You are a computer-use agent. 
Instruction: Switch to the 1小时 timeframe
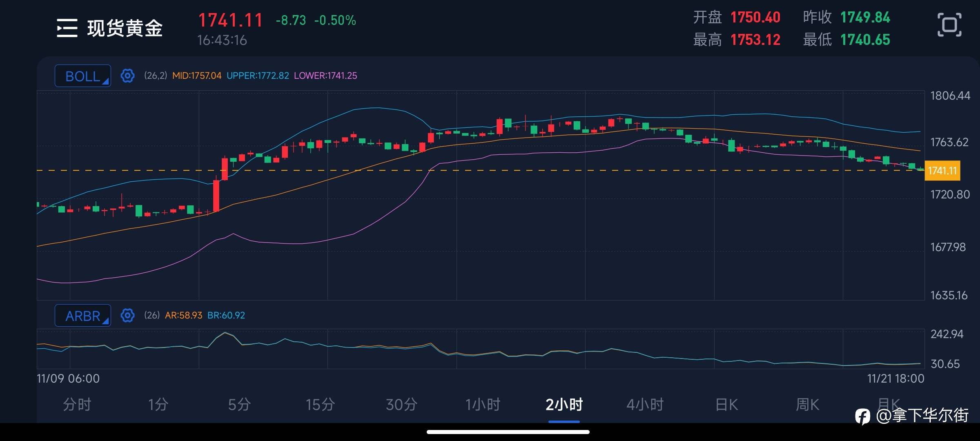(x=483, y=405)
